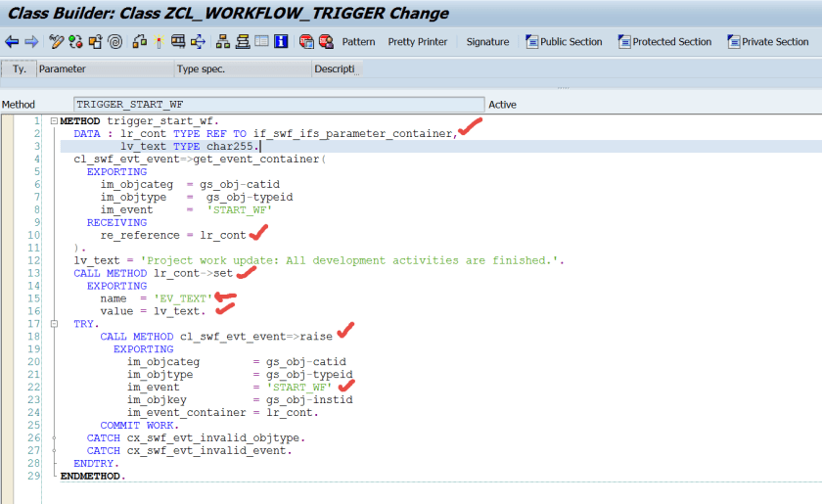This screenshot has width=822, height=504.
Task: Click the Enhance spiral icon
Action: (114, 42)
